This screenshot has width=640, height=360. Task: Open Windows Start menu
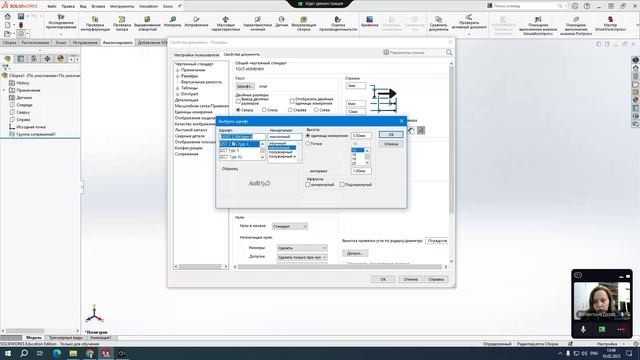[8, 353]
